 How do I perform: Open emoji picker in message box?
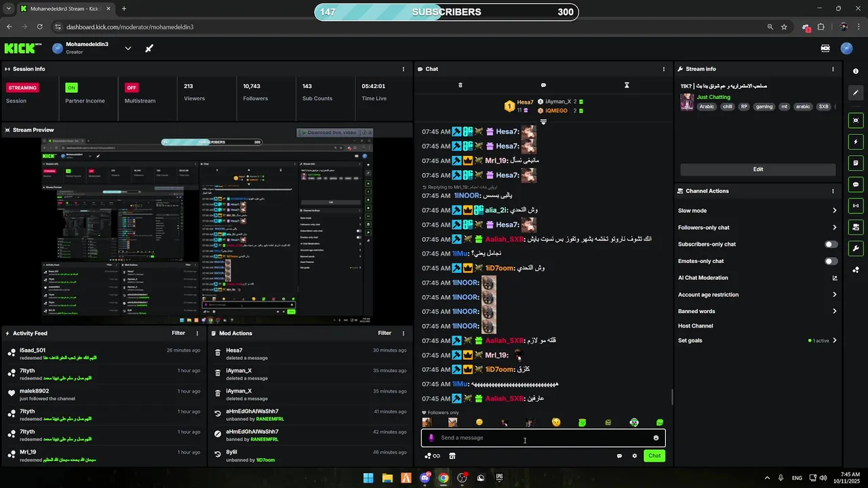[656, 438]
